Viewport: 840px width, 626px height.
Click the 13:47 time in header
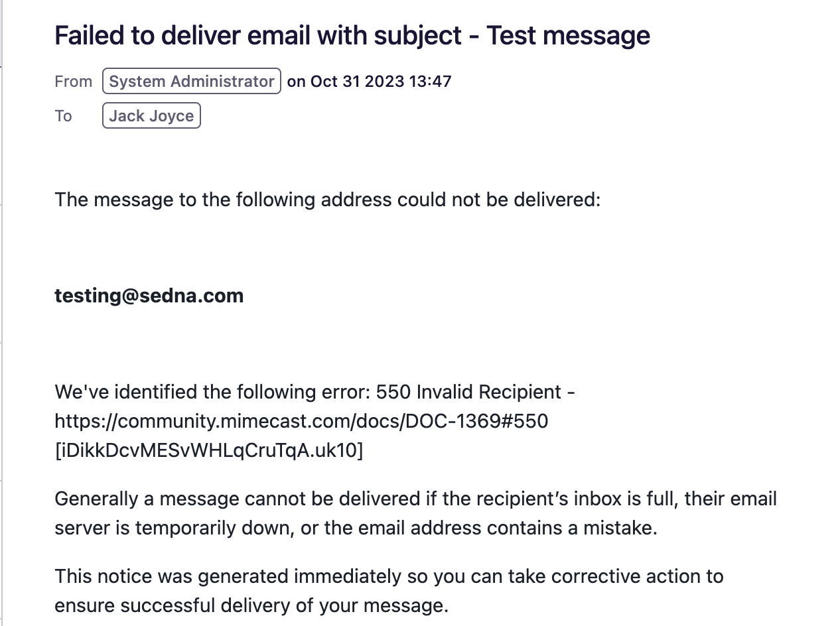click(430, 81)
